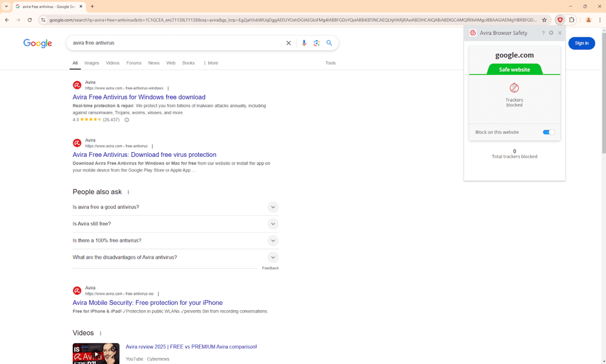Click 'Total trackers blocked' text
The image size is (606, 364).
click(x=514, y=156)
